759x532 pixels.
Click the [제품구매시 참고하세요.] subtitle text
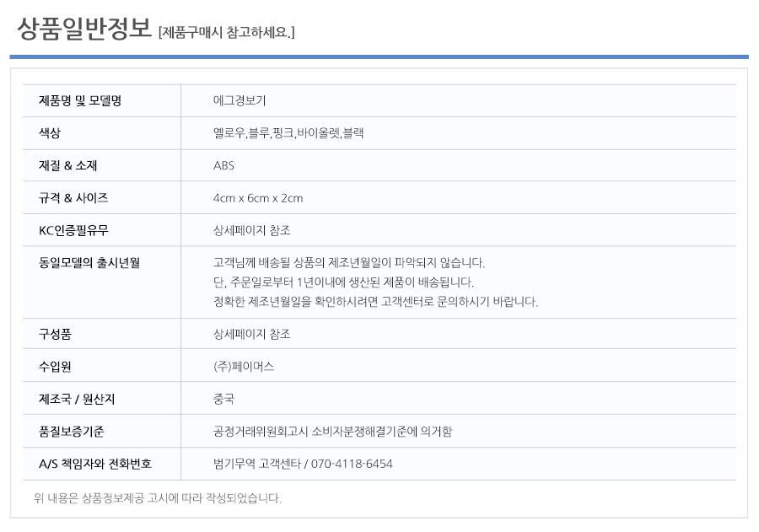[226, 33]
